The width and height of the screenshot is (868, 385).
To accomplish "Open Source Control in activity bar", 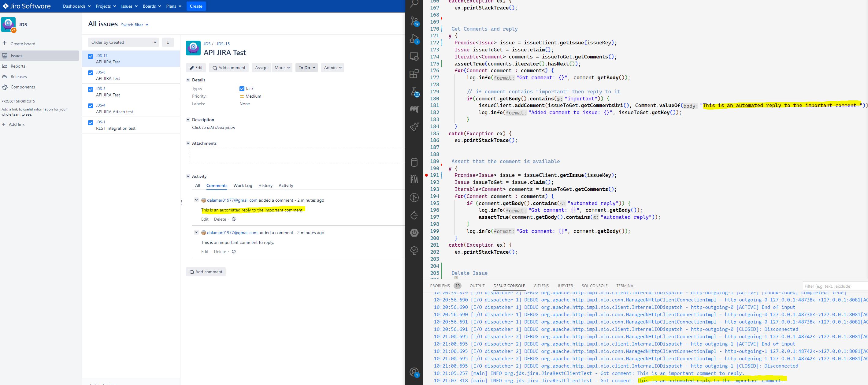I will (414, 22).
